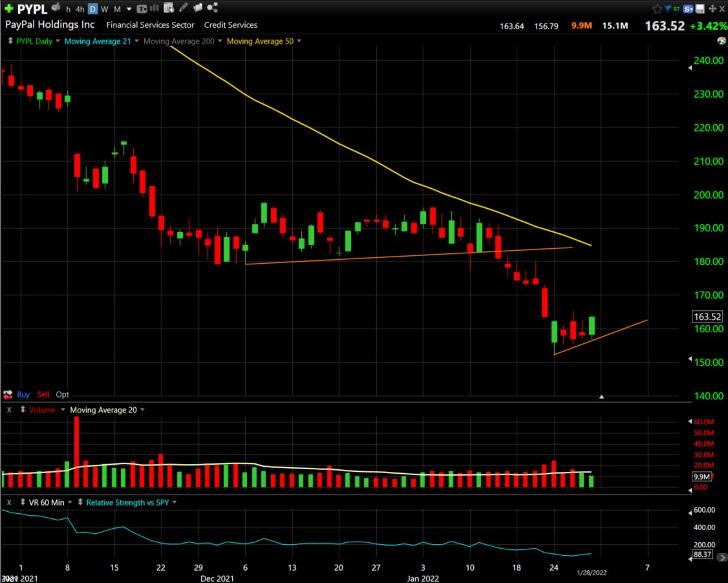Click the green plus add-symbol icon
This screenshot has height=583, width=728.
[9, 8]
